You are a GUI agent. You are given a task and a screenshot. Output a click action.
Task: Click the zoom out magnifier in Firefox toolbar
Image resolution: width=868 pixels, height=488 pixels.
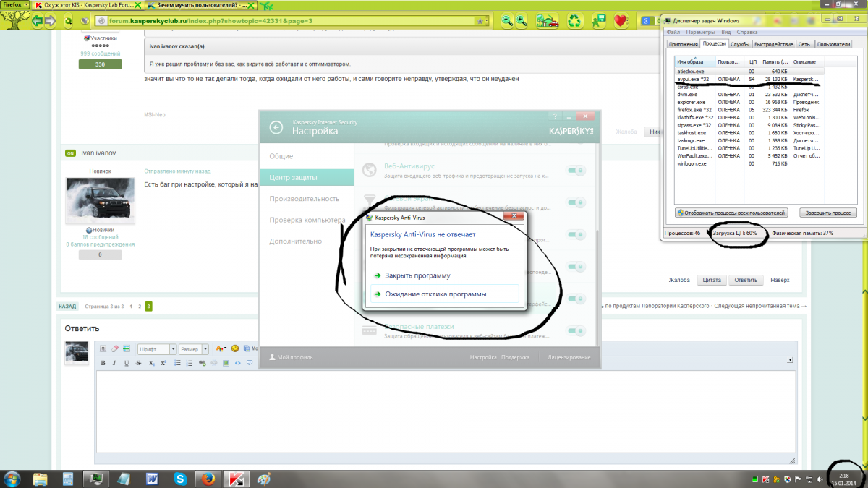pos(507,20)
